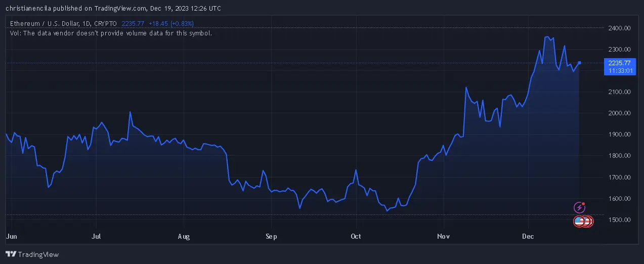Click the Ethereum / U.S. Dollar symbol title
The height and width of the screenshot is (264, 644).
[64, 24]
